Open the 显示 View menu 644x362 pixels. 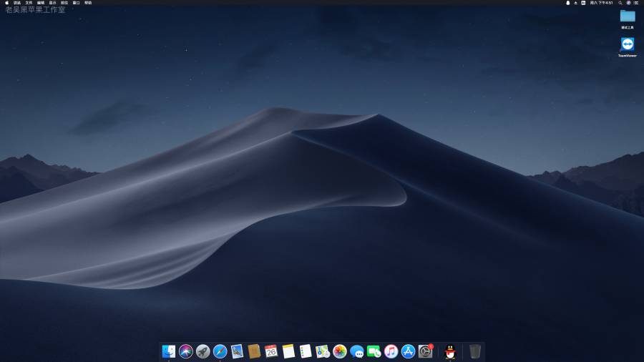click(x=52, y=3)
